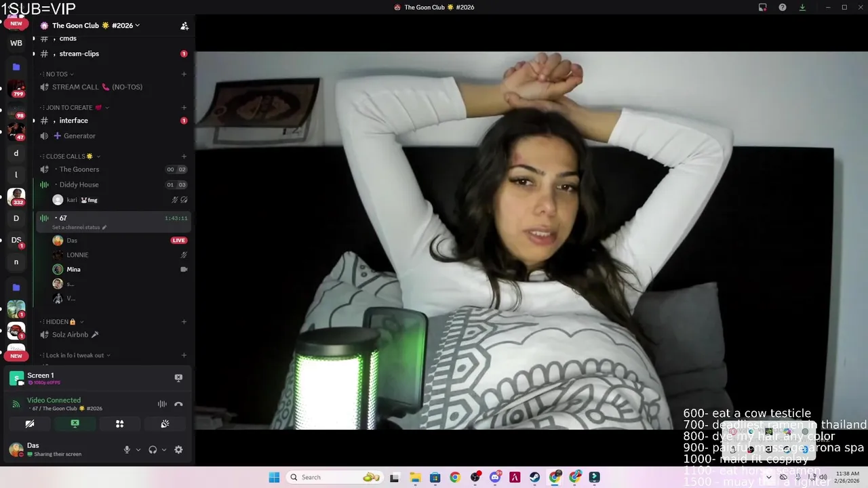Click the download update icon in title bar
868x488 pixels.
[802, 7]
